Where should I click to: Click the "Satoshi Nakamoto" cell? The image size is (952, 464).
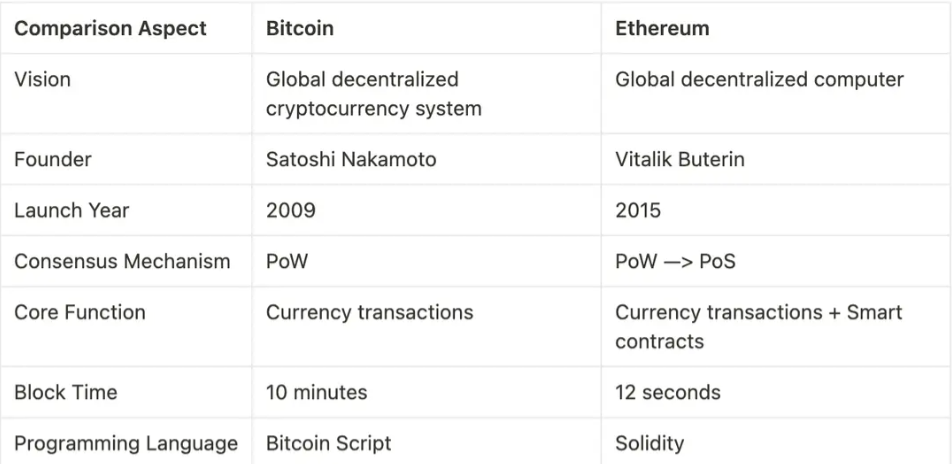pyautogui.click(x=351, y=159)
